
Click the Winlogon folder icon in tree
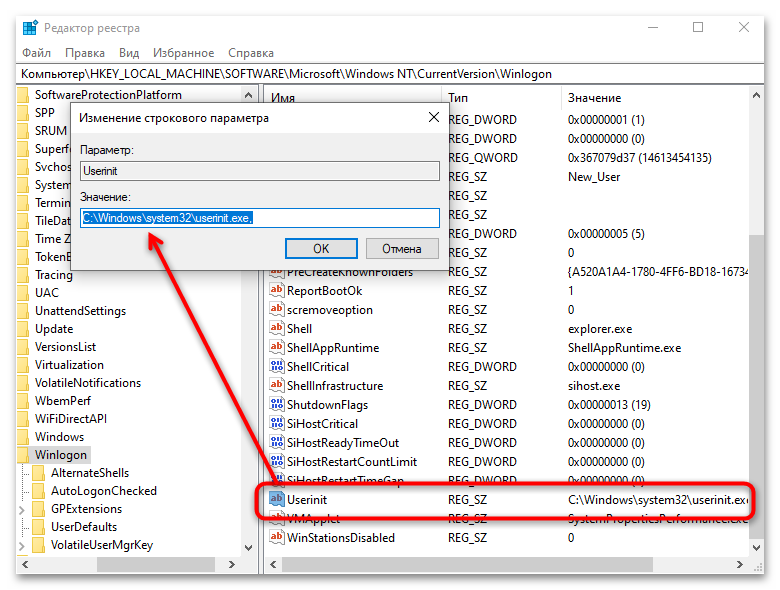[x=23, y=455]
